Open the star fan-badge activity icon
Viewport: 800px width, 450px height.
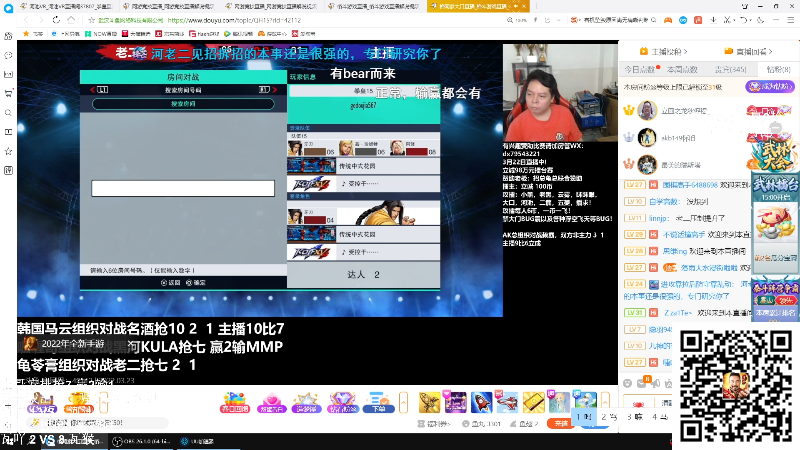click(306, 403)
